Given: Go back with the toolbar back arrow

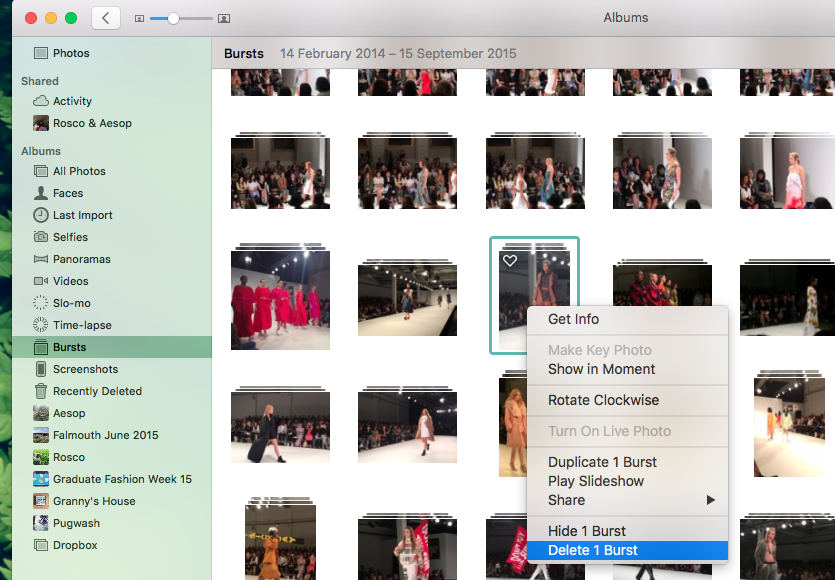Looking at the screenshot, I should click(x=105, y=18).
